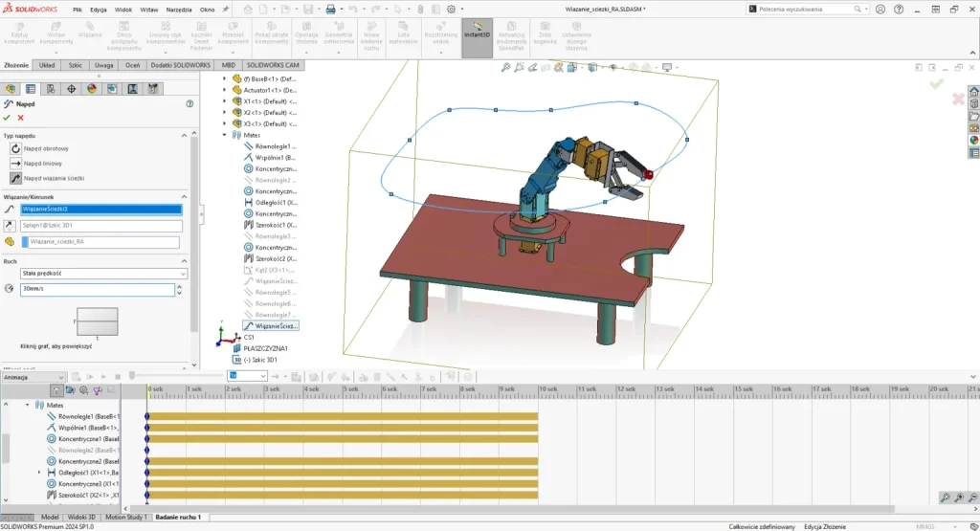980x531 pixels.
Task: Click timeline zoom in icon
Action: (x=959, y=498)
